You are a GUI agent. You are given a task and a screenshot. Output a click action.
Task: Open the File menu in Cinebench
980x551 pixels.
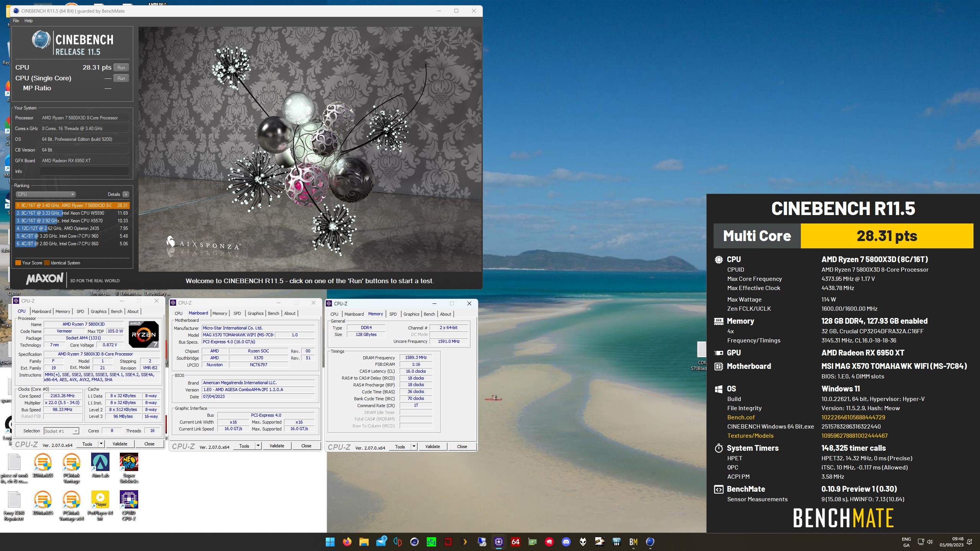(x=16, y=21)
